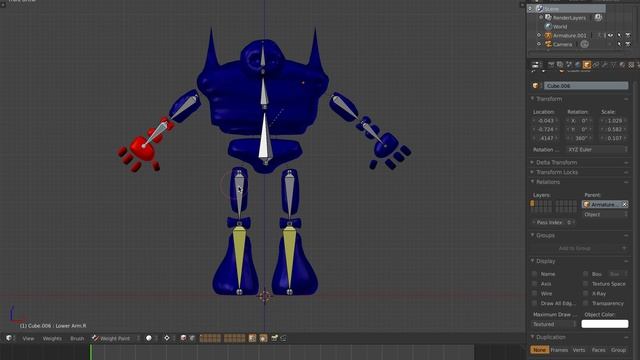Open the Constraints properties tab icon

(x=596, y=65)
